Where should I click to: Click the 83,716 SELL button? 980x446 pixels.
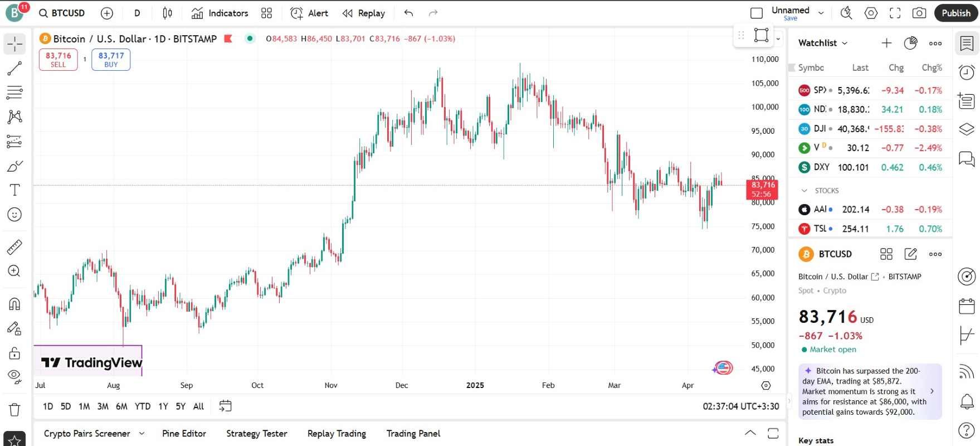click(58, 60)
